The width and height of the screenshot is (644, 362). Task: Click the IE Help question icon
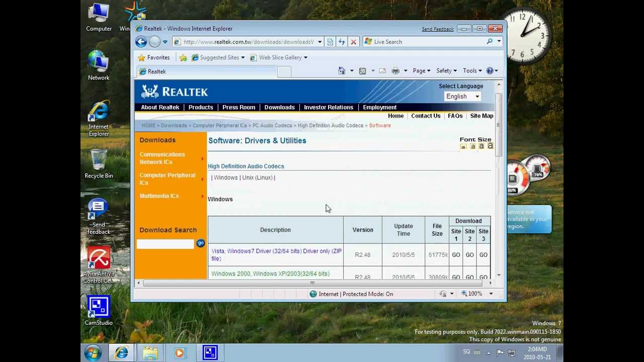(x=490, y=71)
